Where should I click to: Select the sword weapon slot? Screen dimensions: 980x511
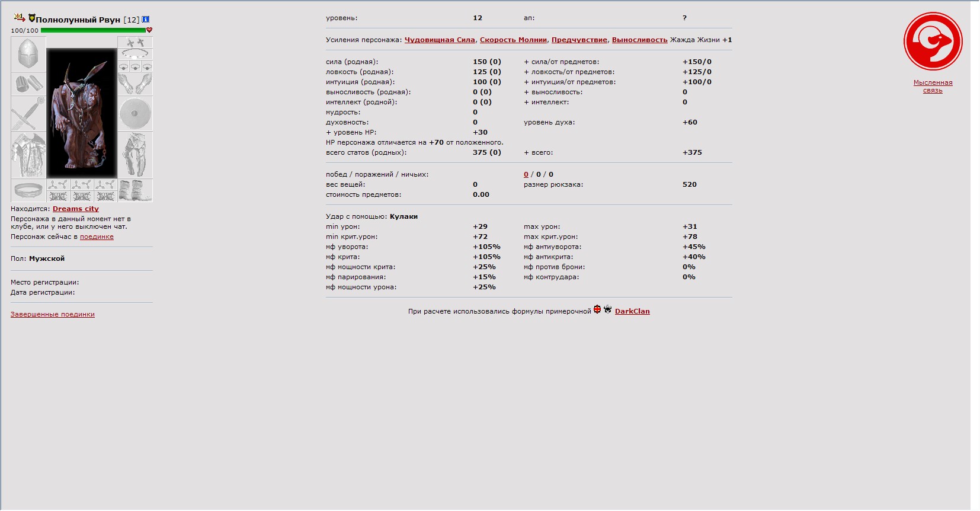point(28,113)
